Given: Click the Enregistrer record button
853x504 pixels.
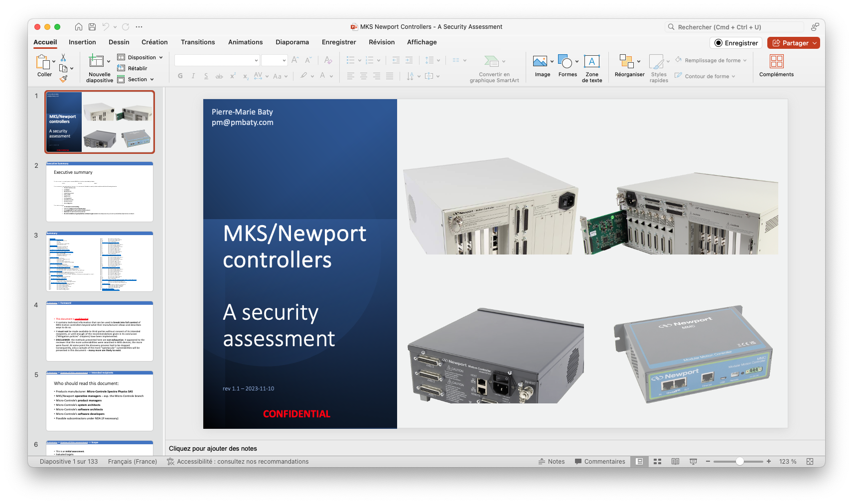Looking at the screenshot, I should click(736, 43).
